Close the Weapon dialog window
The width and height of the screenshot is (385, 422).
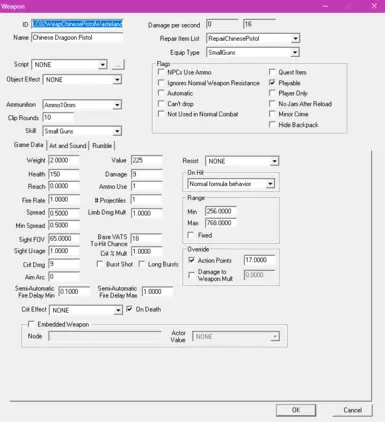coord(374,6)
